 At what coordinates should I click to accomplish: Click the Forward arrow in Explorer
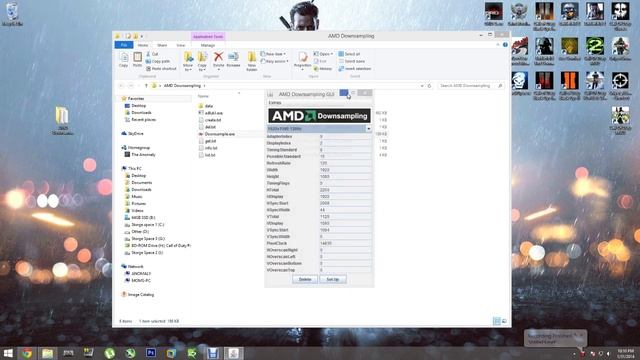131,86
